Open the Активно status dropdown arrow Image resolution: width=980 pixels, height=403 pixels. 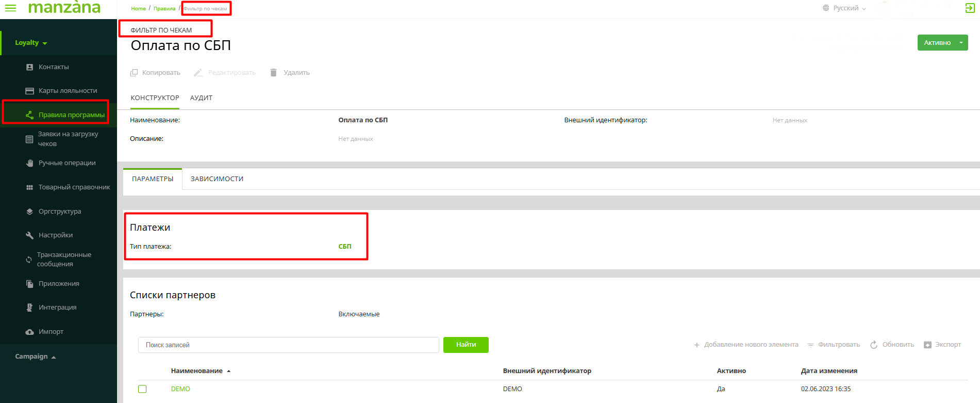(x=961, y=43)
